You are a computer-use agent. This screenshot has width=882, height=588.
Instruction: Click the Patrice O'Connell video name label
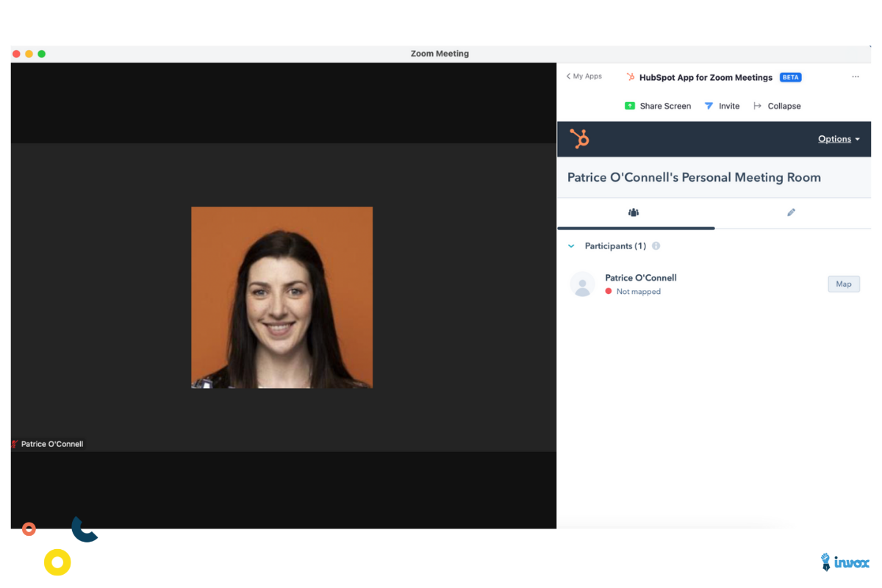coord(52,444)
